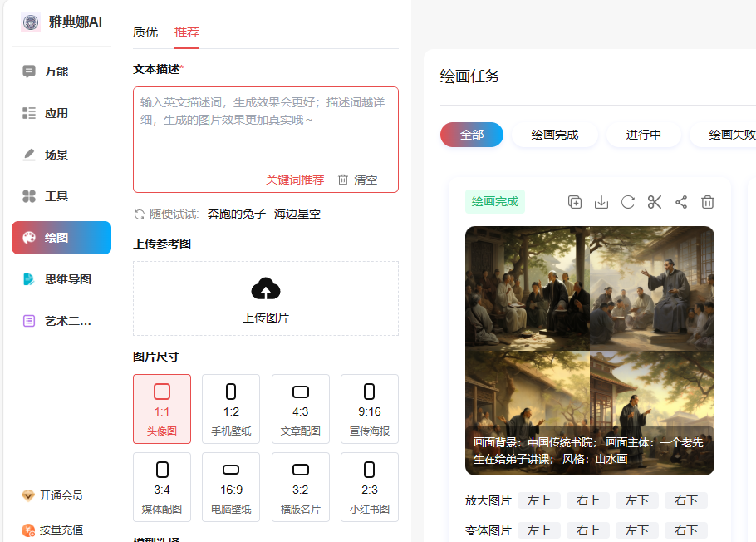Image resolution: width=756 pixels, height=542 pixels.
Task: Select the 进行中 filter tab
Action: [x=643, y=135]
